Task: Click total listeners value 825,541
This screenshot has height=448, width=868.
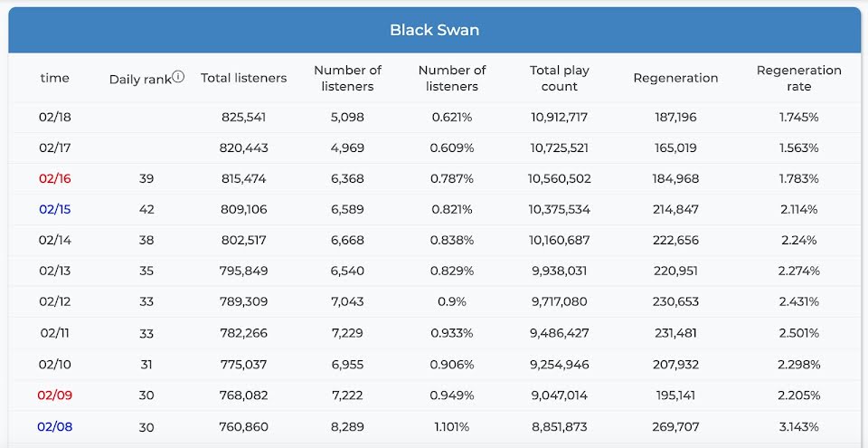Action: pyautogui.click(x=243, y=117)
